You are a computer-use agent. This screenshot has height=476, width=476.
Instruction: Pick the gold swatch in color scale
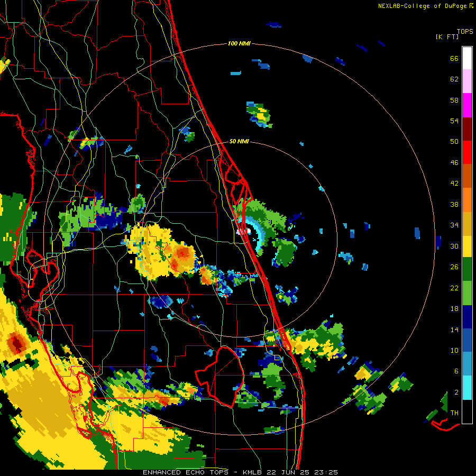(467, 224)
